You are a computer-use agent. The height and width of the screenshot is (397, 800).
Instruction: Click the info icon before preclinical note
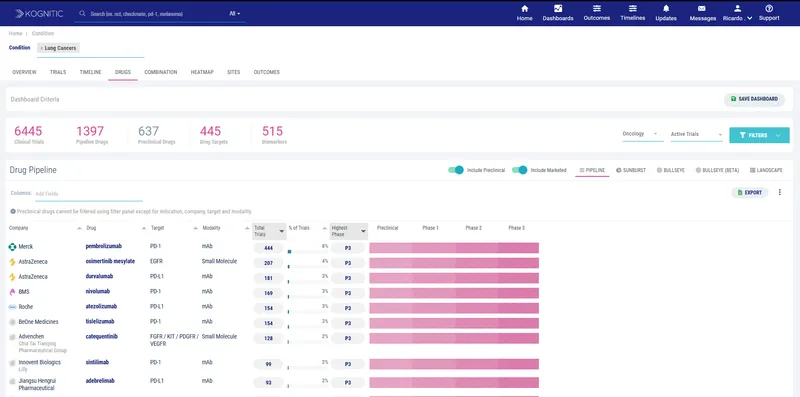[13, 211]
